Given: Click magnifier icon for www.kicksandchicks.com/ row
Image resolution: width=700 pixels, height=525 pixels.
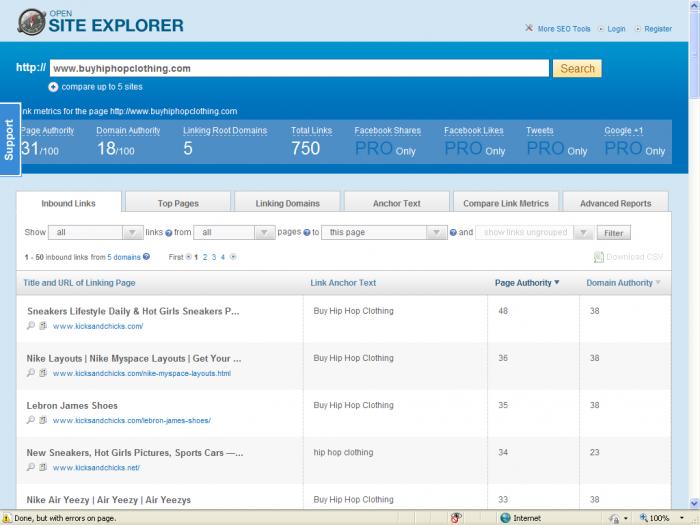Looking at the screenshot, I should coord(31,325).
